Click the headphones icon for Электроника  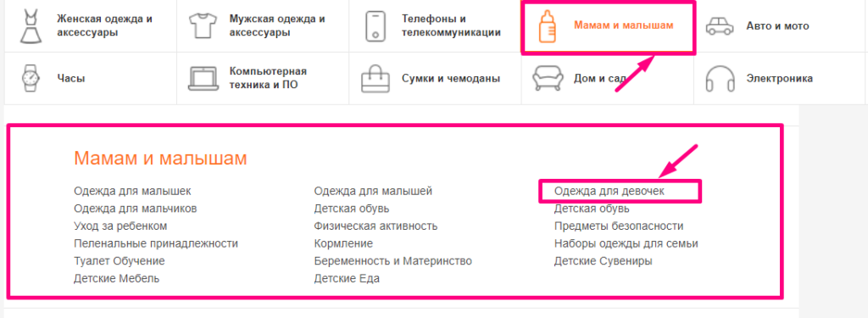coord(720,78)
